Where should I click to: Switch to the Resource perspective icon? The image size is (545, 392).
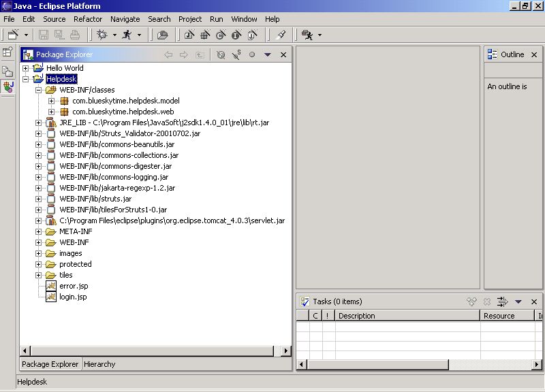7,71
